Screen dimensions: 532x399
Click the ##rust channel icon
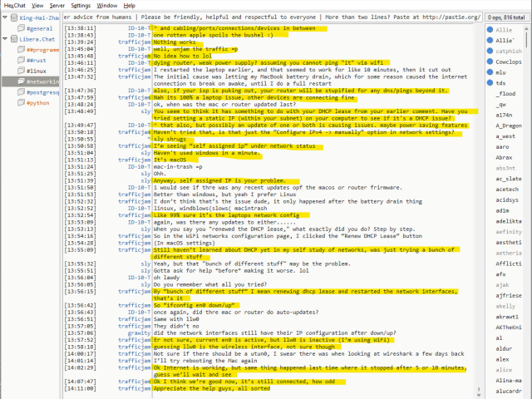[x=22, y=60]
